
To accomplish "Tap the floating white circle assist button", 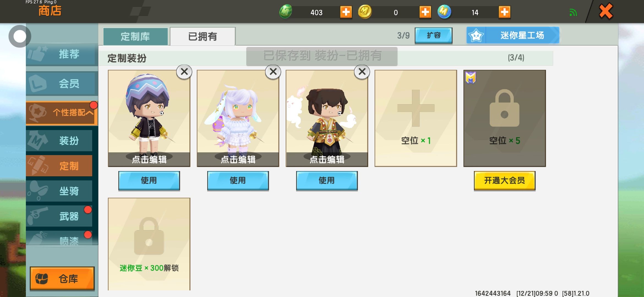I will click(x=20, y=36).
